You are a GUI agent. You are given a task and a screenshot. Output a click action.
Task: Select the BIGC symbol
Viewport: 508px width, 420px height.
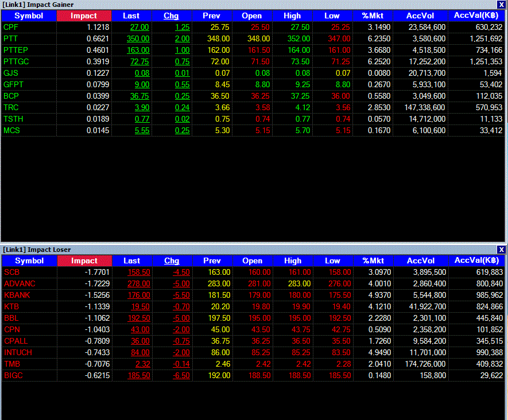click(x=14, y=376)
